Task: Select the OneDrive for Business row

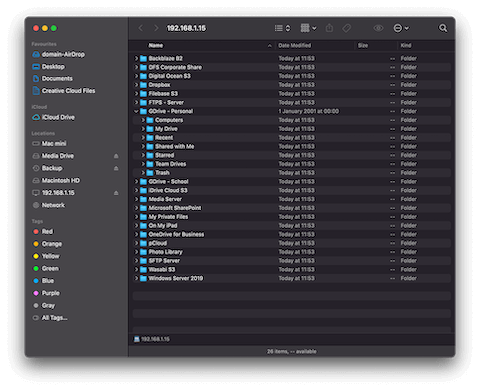Action: click(292, 234)
